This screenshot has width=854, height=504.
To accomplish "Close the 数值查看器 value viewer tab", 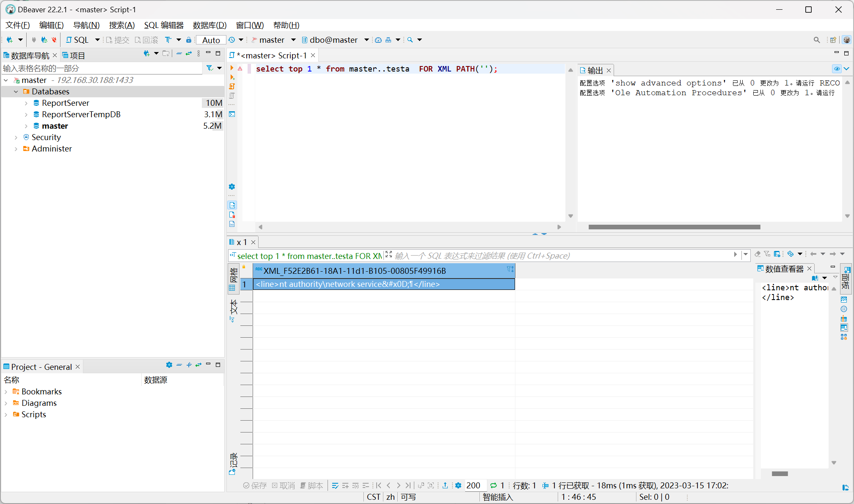I will coord(809,268).
